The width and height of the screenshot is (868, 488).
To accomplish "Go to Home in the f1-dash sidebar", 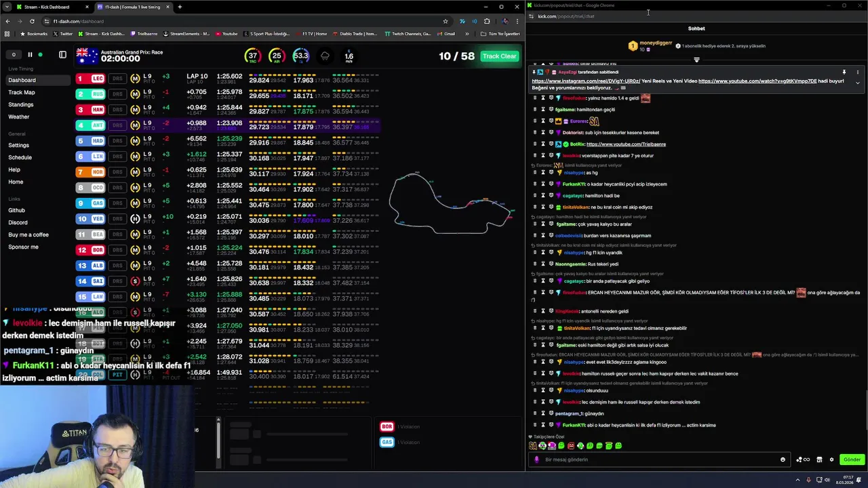I will click(x=16, y=182).
